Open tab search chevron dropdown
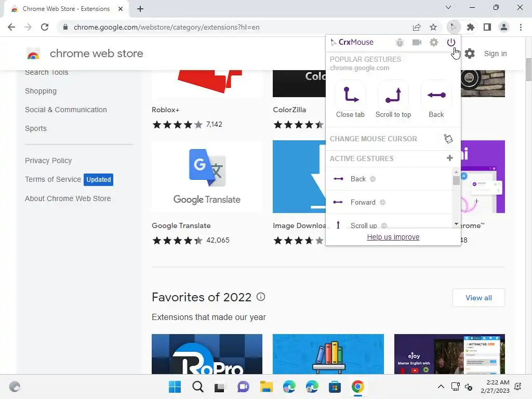Viewport: 532px width, 399px height. [448, 7]
